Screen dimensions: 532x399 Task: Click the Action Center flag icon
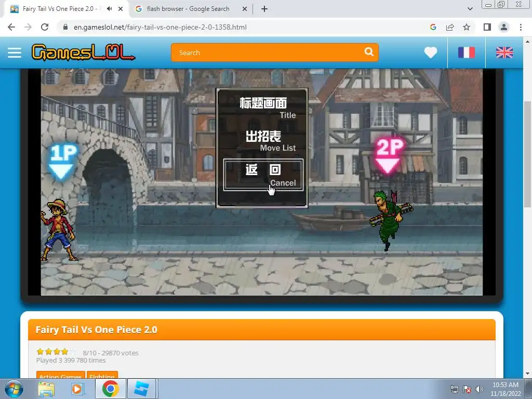(x=467, y=389)
